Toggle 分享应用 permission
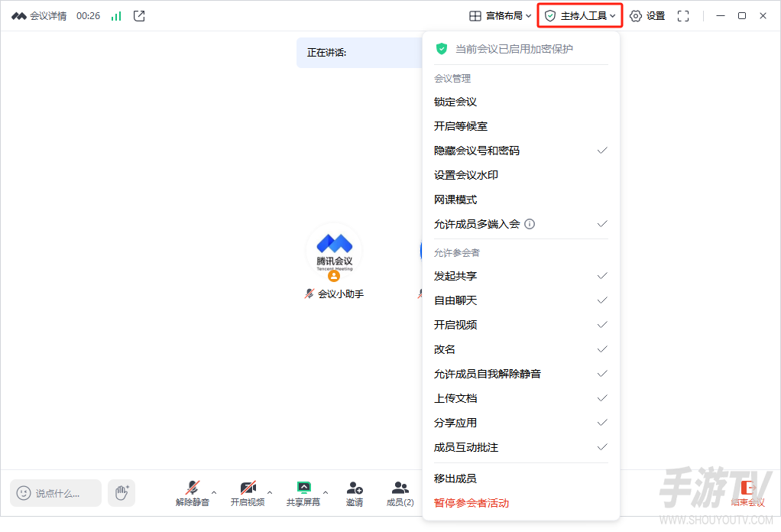Viewport: 781px width, 532px height. pos(520,423)
